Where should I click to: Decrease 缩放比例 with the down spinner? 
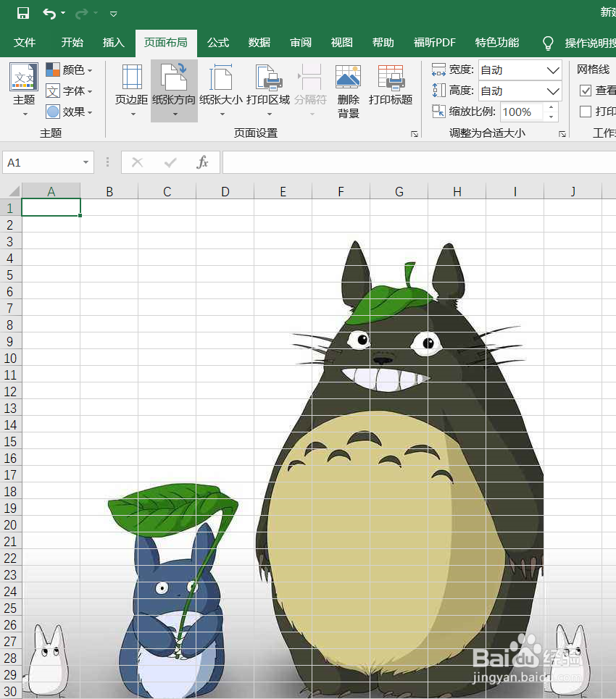(552, 117)
